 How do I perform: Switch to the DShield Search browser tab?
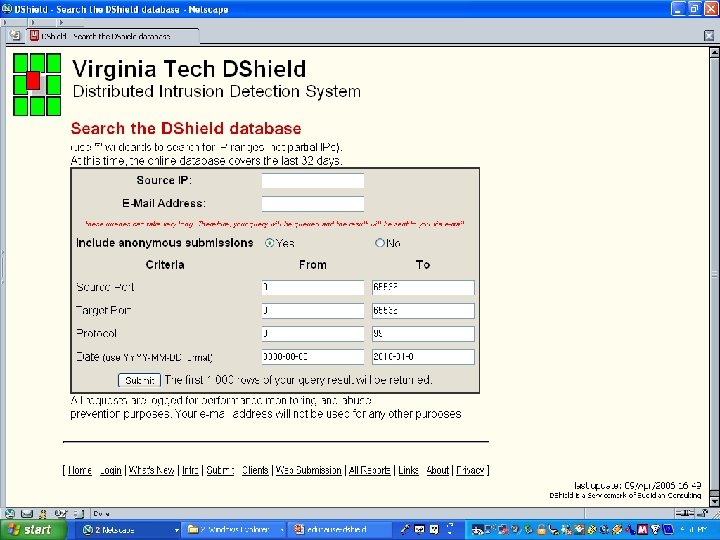(x=112, y=36)
